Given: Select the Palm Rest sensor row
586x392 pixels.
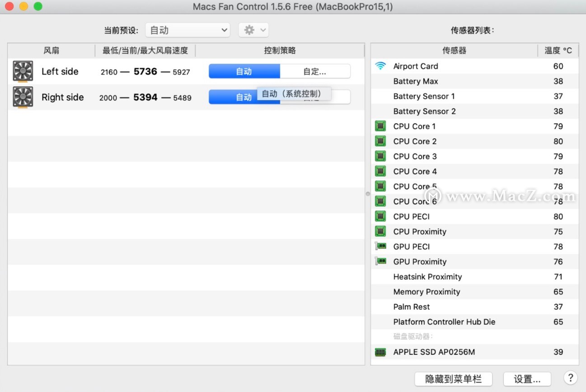Looking at the screenshot, I should [x=475, y=307].
